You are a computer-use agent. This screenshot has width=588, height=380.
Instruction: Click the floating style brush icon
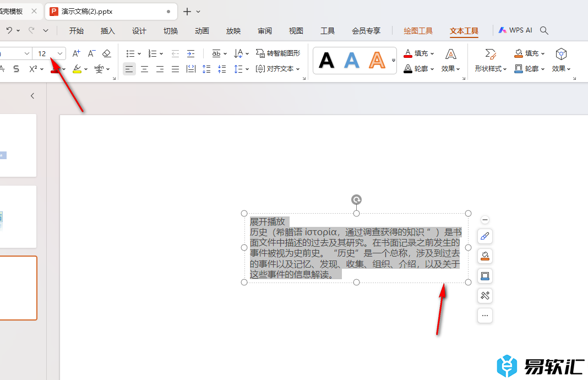point(485,236)
